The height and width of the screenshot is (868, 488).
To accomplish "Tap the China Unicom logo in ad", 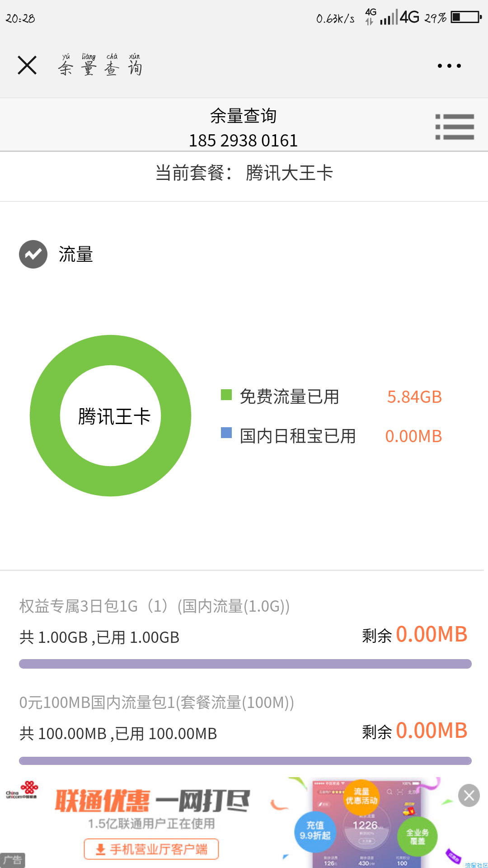I will tap(22, 790).
